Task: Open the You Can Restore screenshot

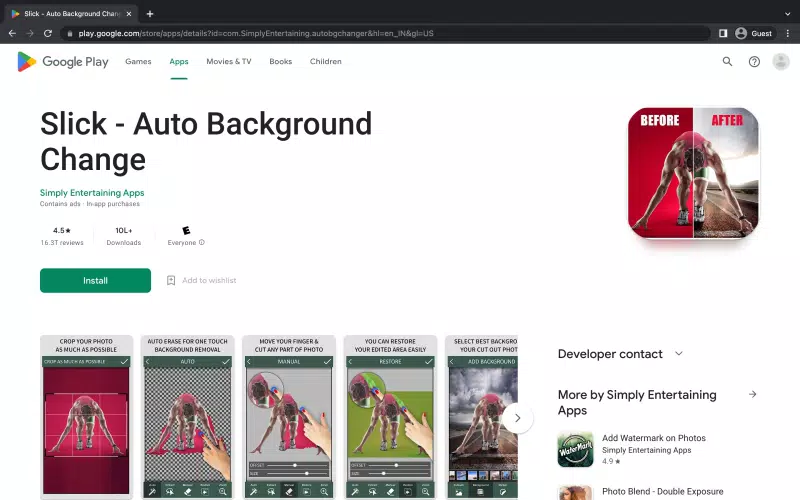Action: point(390,417)
